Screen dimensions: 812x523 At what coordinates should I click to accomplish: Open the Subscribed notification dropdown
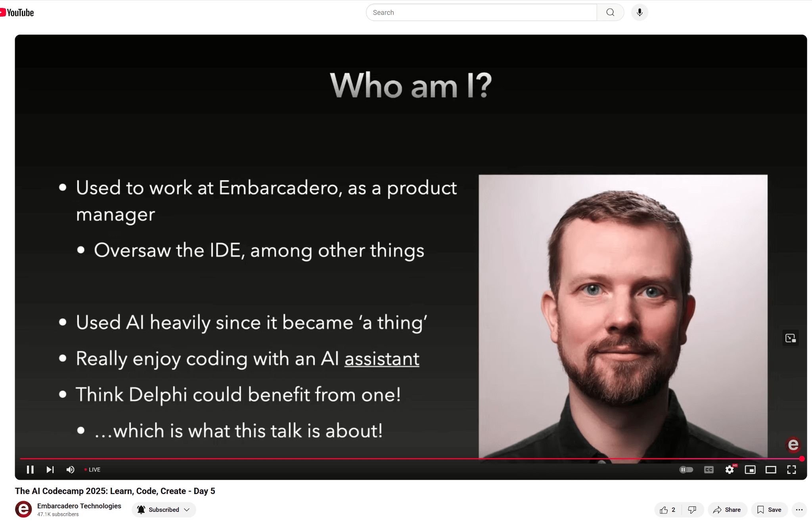click(x=164, y=510)
